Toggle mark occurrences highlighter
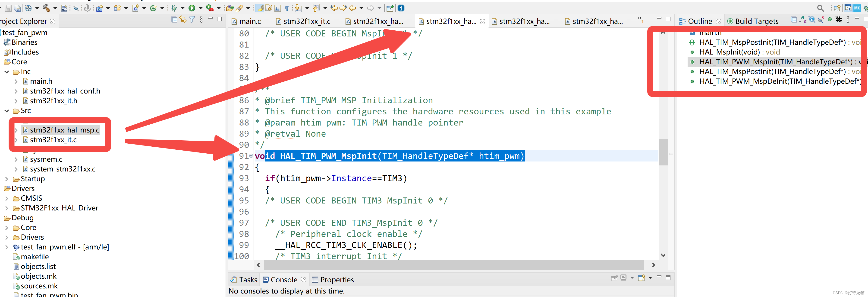 click(259, 8)
